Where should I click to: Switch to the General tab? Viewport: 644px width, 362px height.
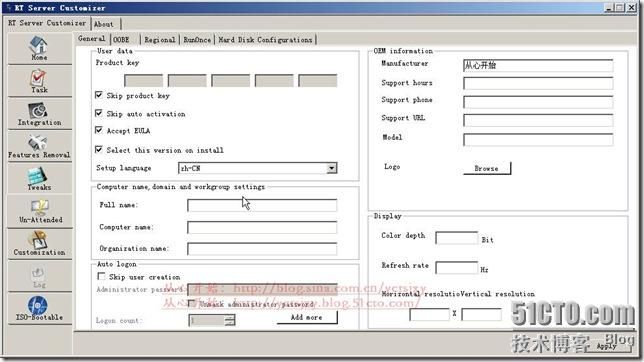tap(91, 39)
